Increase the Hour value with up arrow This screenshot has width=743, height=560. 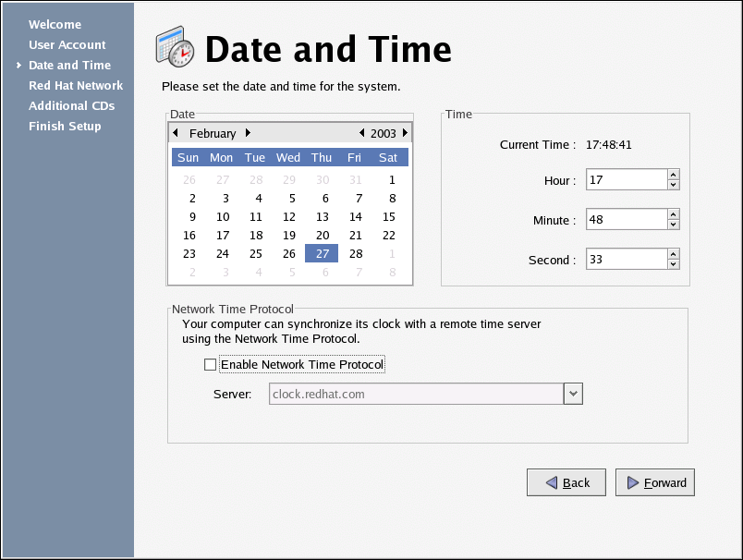(673, 175)
